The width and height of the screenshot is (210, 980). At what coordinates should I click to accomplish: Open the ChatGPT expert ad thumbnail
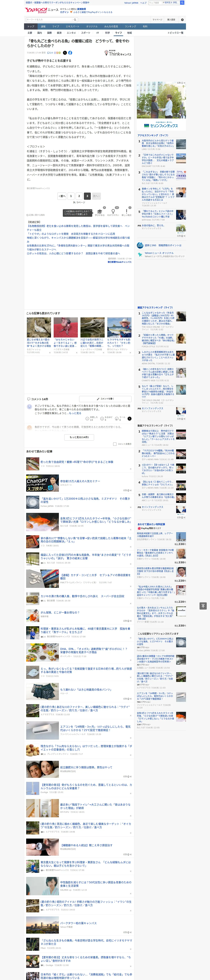42,483
